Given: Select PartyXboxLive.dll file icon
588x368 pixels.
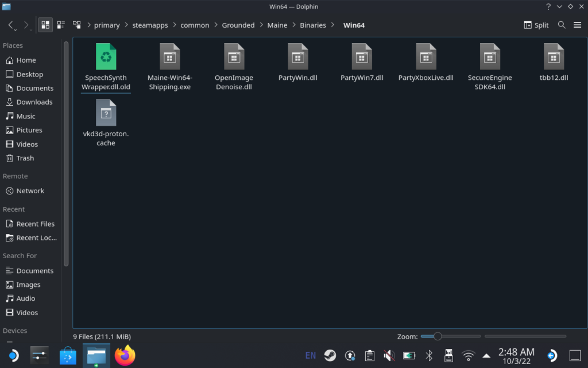Looking at the screenshot, I should (426, 57).
